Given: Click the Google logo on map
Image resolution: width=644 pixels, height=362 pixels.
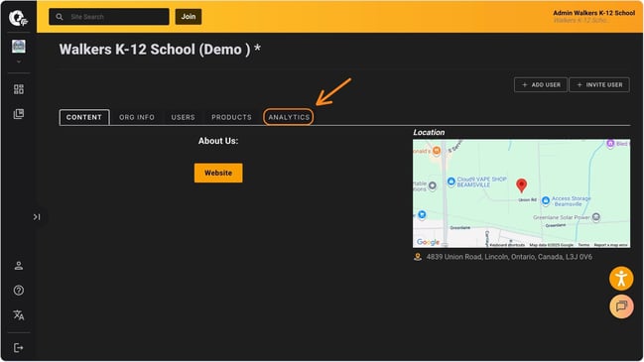Looking at the screenshot, I should (428, 242).
